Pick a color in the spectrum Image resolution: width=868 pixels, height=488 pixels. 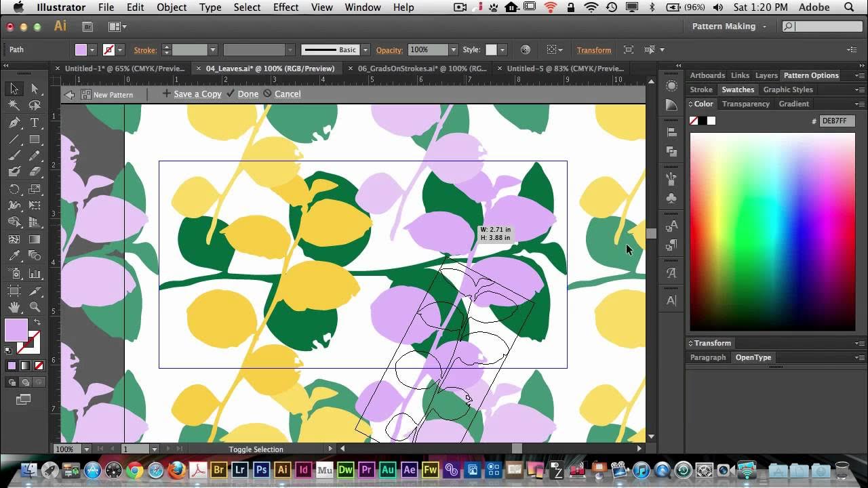[x=772, y=232]
